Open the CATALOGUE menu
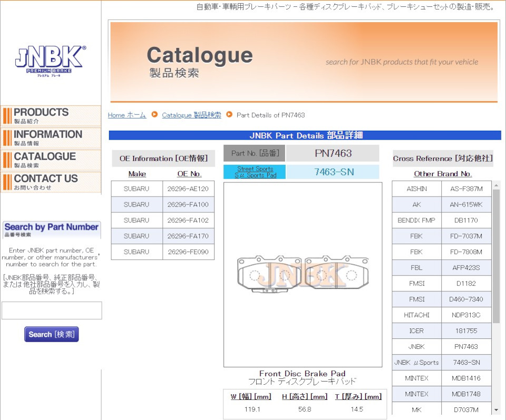Viewport: 506px width, 420px height. pos(51,160)
